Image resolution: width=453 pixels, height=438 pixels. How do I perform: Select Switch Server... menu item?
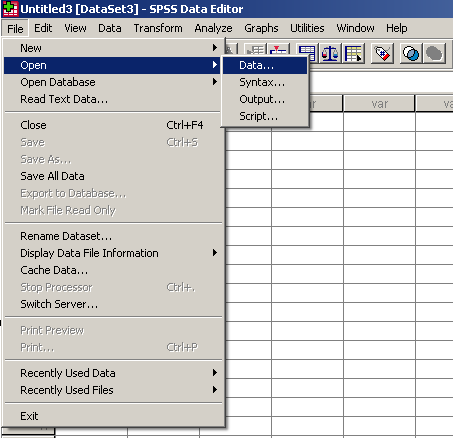[112, 304]
